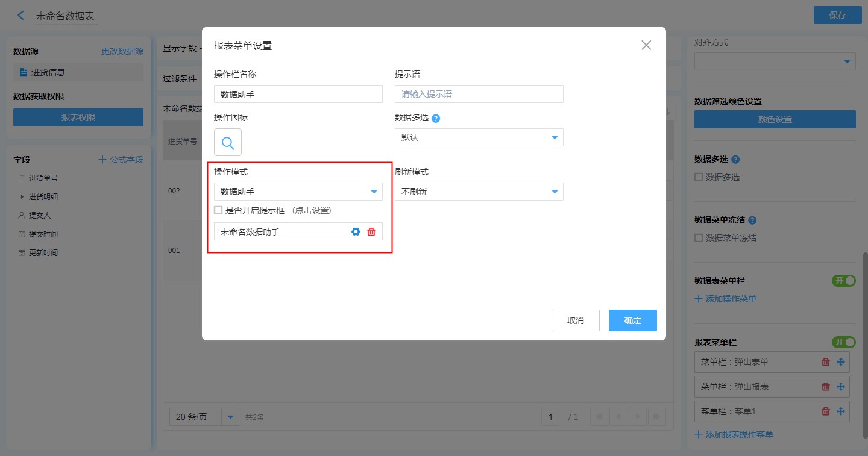Click the magnifier 操作图标 button
This screenshot has width=868, height=456.
[228, 142]
